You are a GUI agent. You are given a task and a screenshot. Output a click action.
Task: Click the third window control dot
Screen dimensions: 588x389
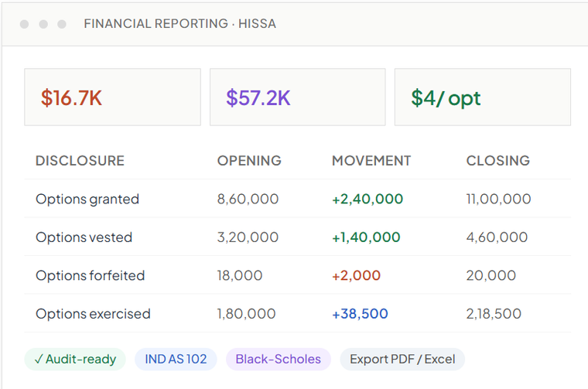pyautogui.click(x=62, y=24)
